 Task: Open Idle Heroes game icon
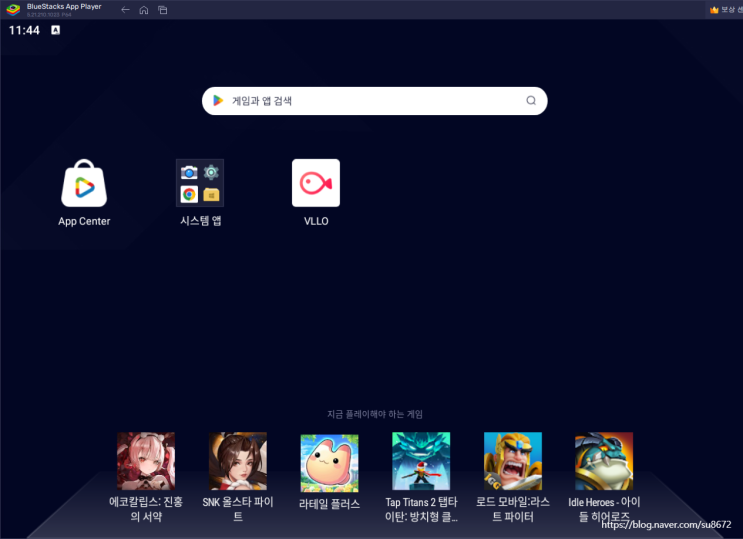pyautogui.click(x=604, y=461)
